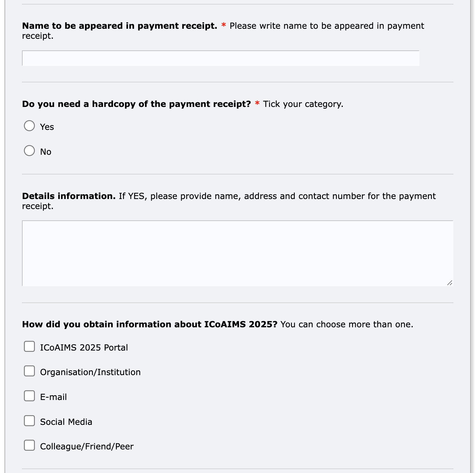Click the 'E-mail' option label
Viewport: 476px width, 473px height.
coord(53,397)
